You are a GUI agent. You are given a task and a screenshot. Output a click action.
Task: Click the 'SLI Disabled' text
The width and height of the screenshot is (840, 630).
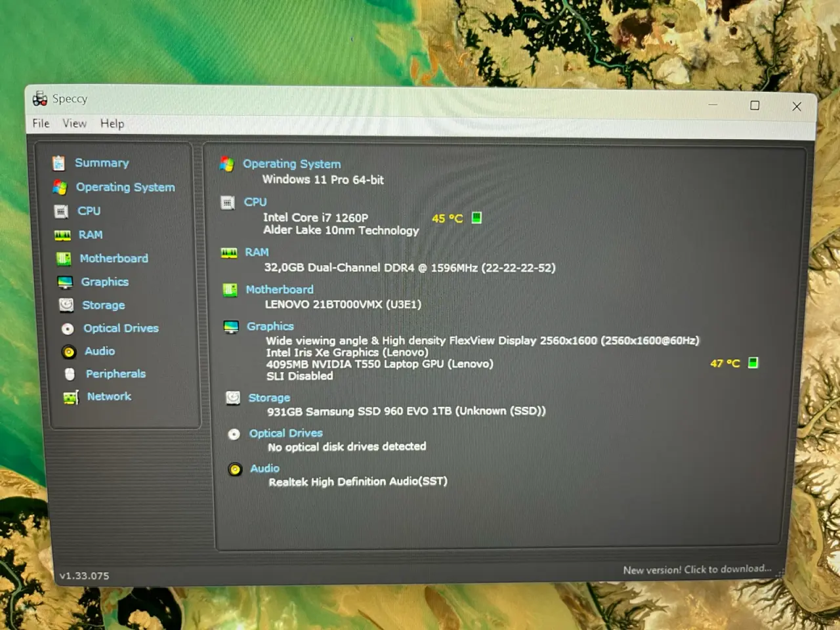(x=299, y=376)
